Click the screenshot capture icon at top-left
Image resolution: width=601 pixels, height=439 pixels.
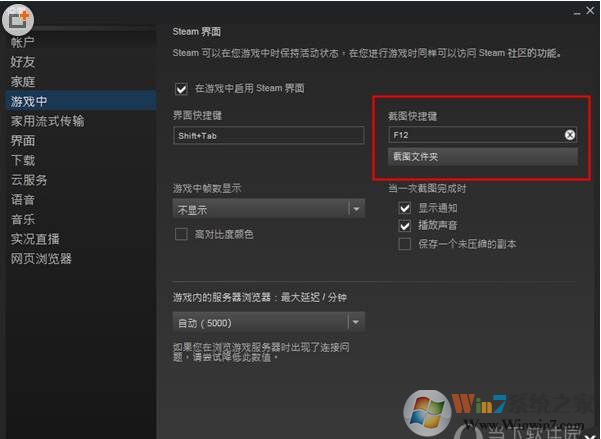pyautogui.click(x=18, y=19)
